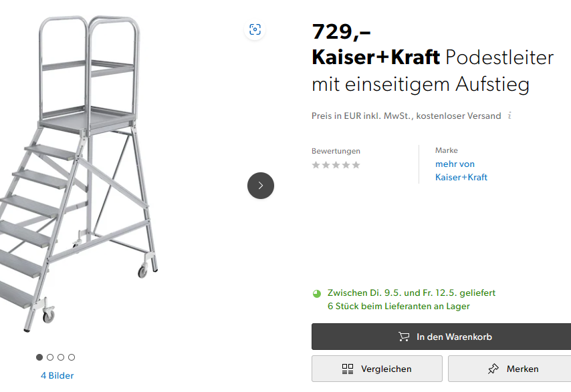Click the pin icon on Merken

click(493, 369)
